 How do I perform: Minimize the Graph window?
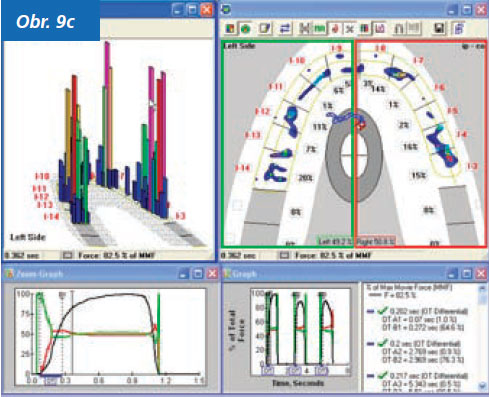(452, 274)
